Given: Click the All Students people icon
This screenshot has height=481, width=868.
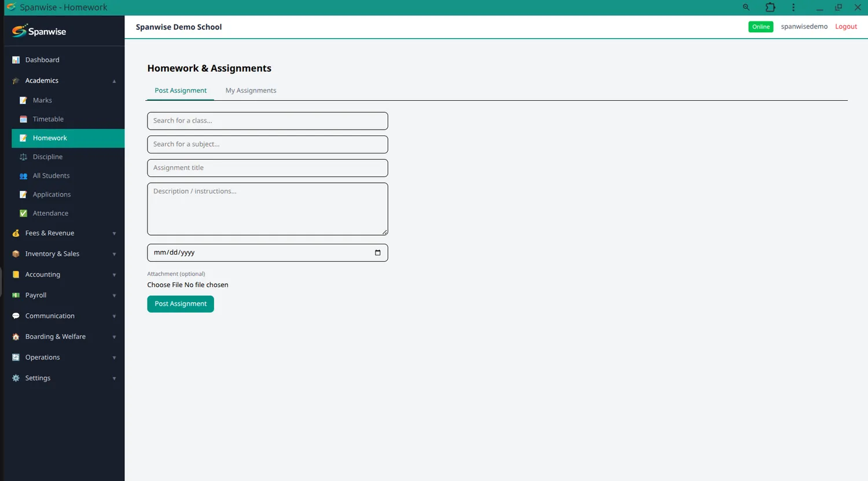Looking at the screenshot, I should (x=23, y=176).
